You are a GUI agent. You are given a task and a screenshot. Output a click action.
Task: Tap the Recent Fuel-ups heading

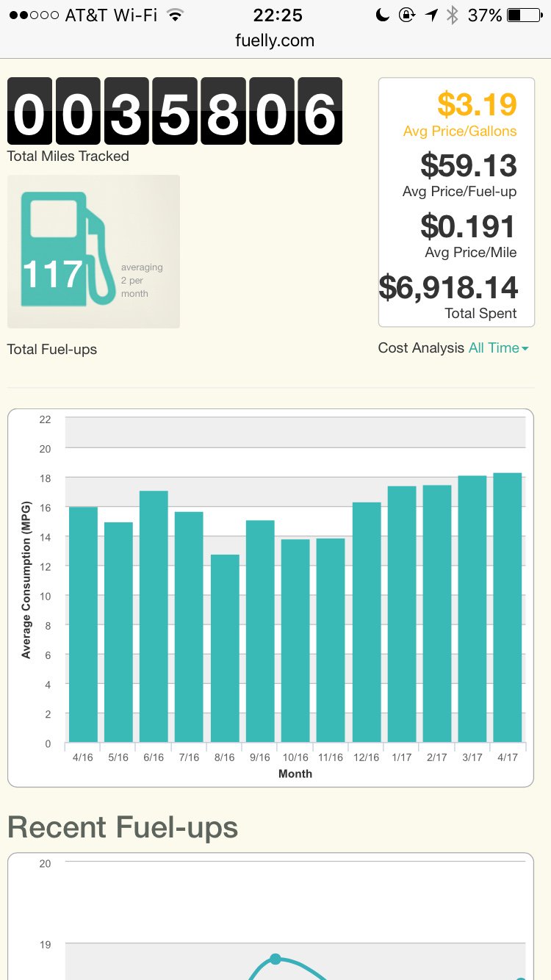pyautogui.click(x=123, y=827)
